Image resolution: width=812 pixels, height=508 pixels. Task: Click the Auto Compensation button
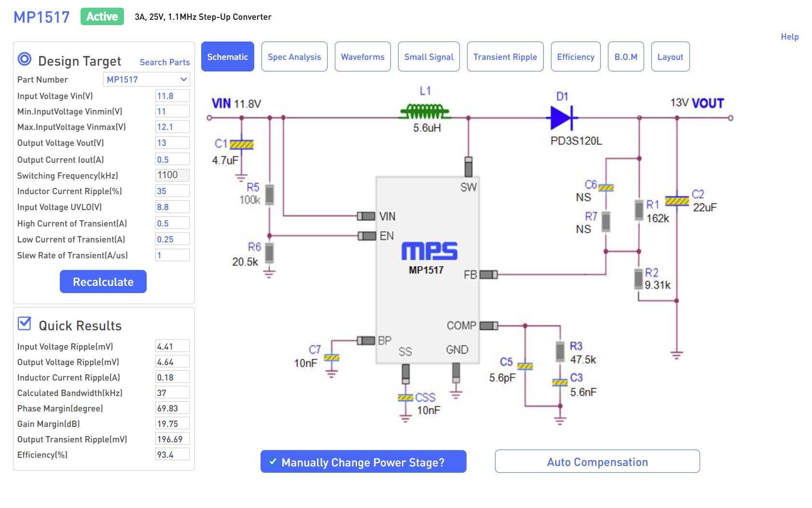[597, 462]
